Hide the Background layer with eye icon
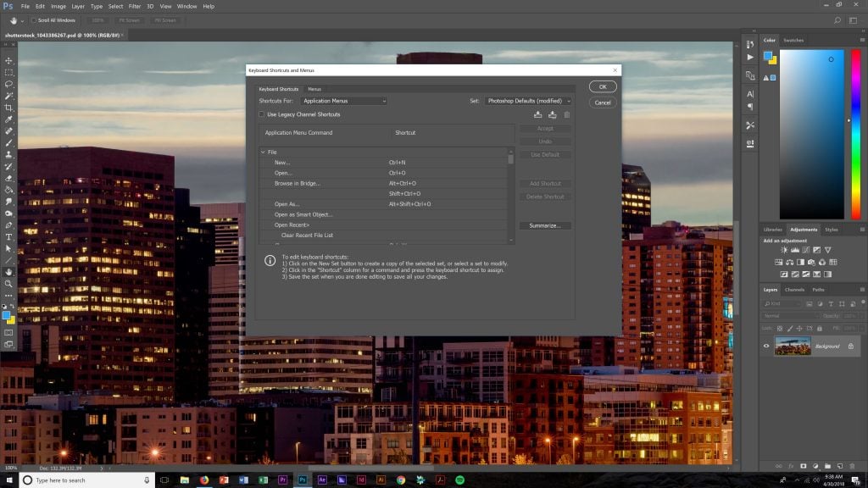Screen dimensions: 868x488 (x=766, y=347)
